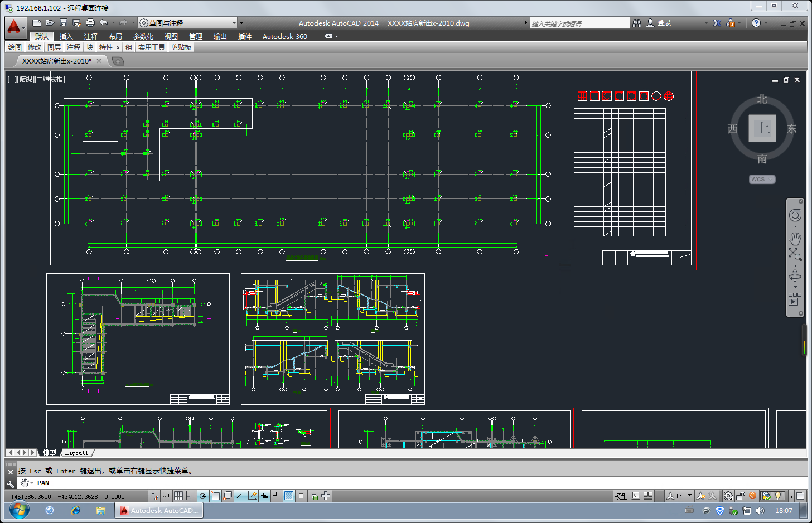Toggle Ortho Mode in status bar
This screenshot has height=523, width=812.
click(x=191, y=496)
